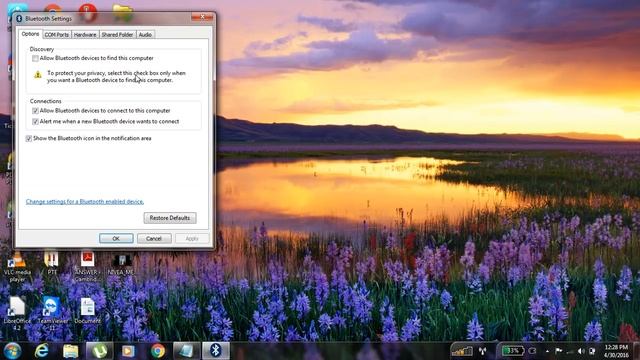The image size is (640, 360).
Task: Select the LibreOffice 4.2 desktop shortcut
Action: click(17, 313)
